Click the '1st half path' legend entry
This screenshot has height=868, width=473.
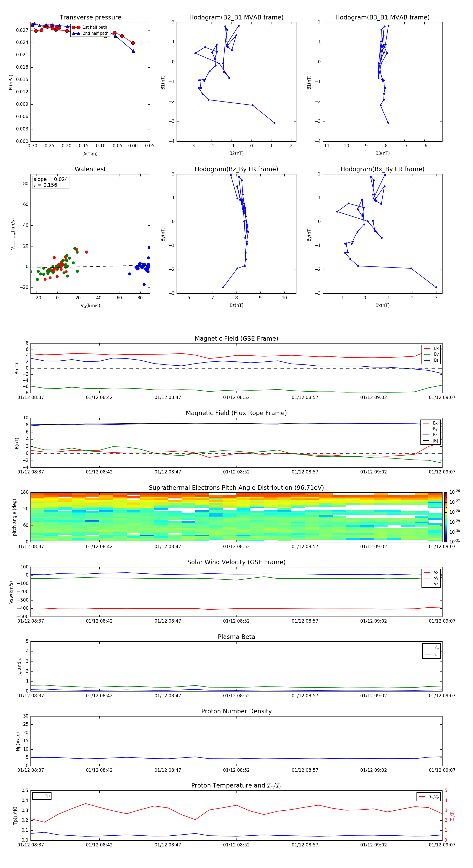90,27
